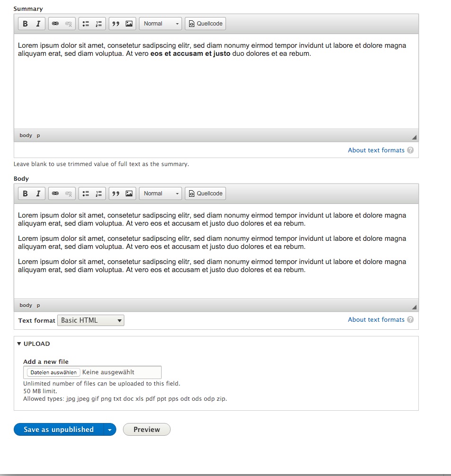The image size is (451, 476).
Task: Click Quellcode button in Summary editor
Action: point(205,24)
